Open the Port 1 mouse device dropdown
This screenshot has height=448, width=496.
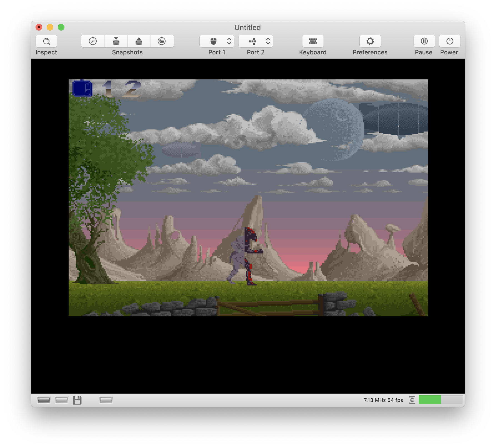(217, 41)
